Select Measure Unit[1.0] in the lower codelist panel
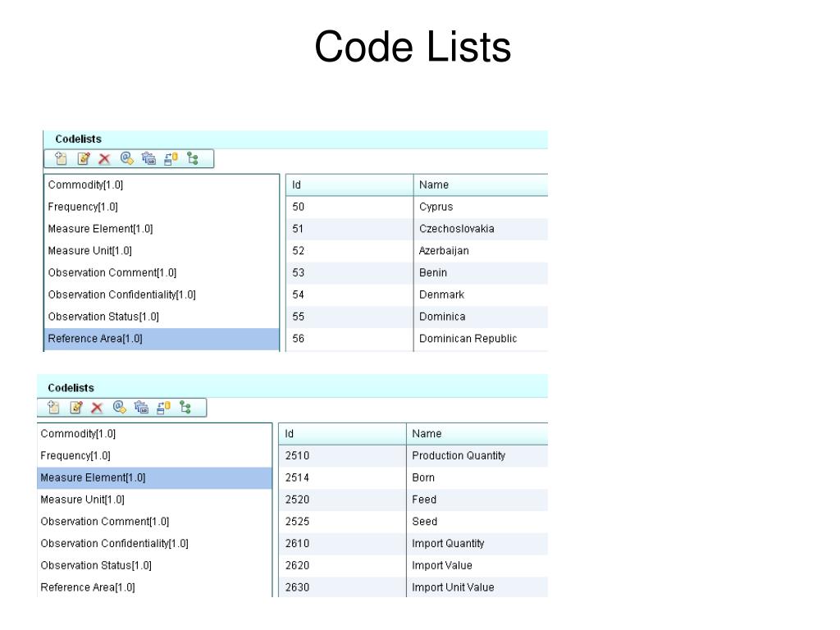 click(x=154, y=500)
